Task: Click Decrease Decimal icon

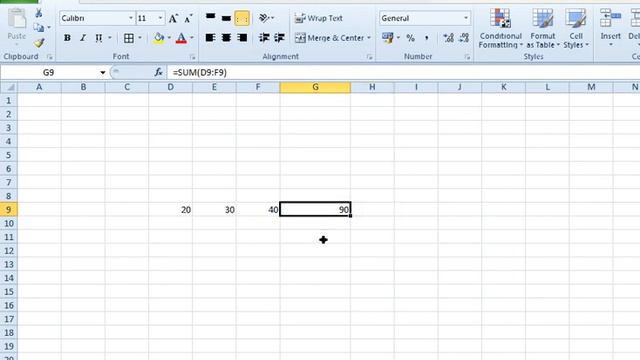Action: (464, 38)
